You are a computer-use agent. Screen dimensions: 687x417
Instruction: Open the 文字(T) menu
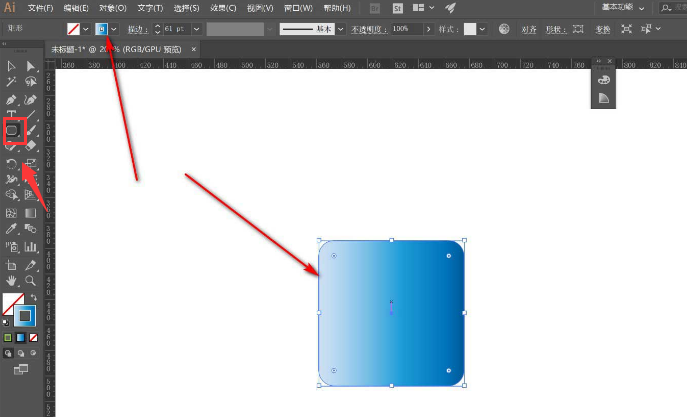(x=150, y=8)
